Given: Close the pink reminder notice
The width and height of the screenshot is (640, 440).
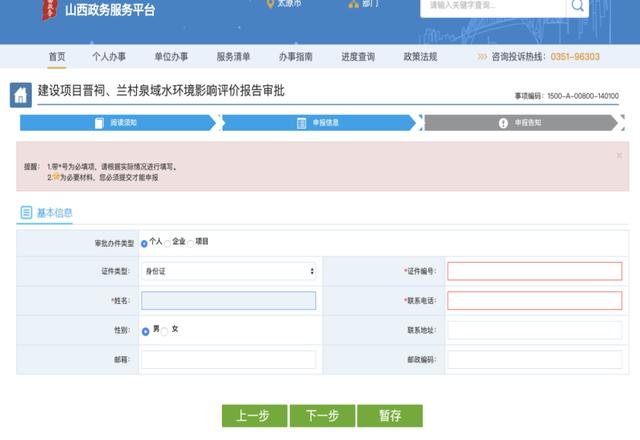Looking at the screenshot, I should (619, 155).
